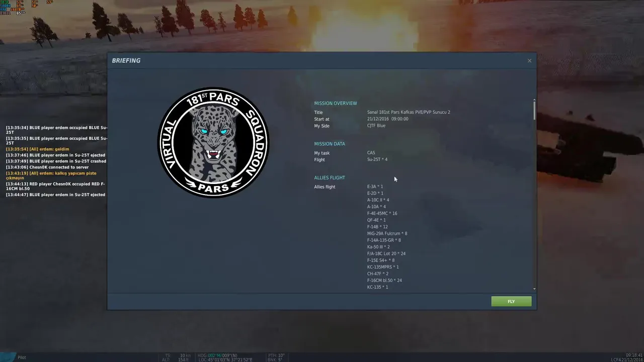The height and width of the screenshot is (362, 644).
Task: Click allied flight entry 'QF-4E * 1'
Action: [376, 220]
